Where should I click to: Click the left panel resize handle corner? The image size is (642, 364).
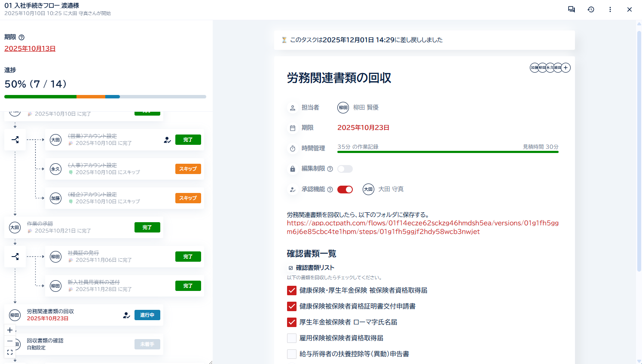coord(211,362)
